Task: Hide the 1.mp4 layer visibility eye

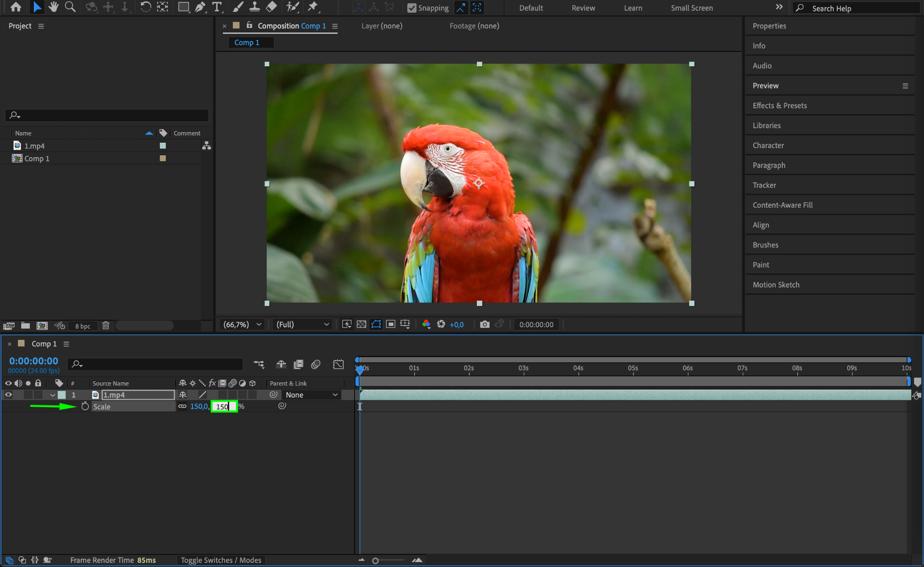Action: [x=8, y=395]
